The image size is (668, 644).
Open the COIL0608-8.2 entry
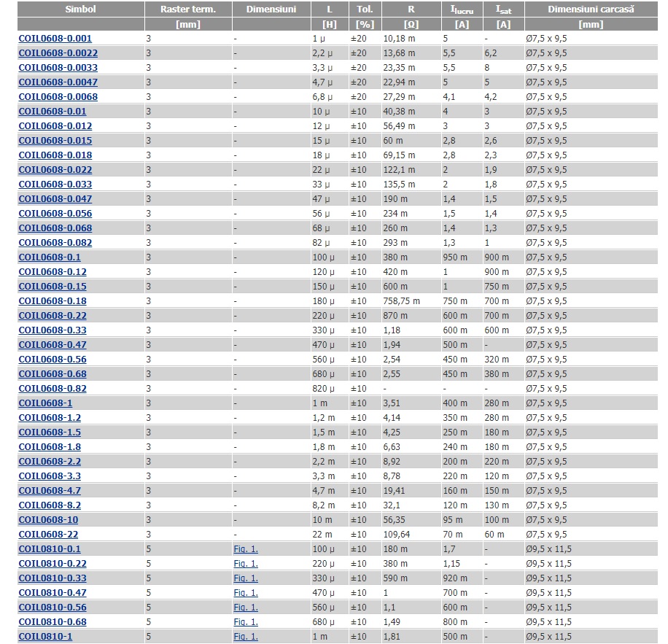pyautogui.click(x=50, y=505)
